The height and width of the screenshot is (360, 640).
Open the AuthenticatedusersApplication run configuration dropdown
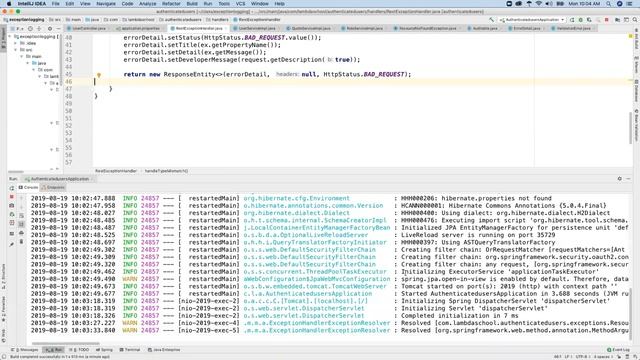point(532,20)
